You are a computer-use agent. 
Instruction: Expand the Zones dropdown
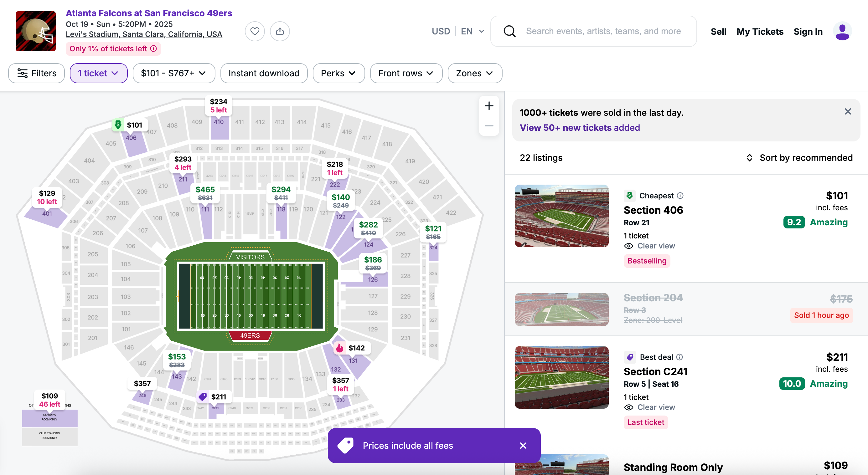475,73
